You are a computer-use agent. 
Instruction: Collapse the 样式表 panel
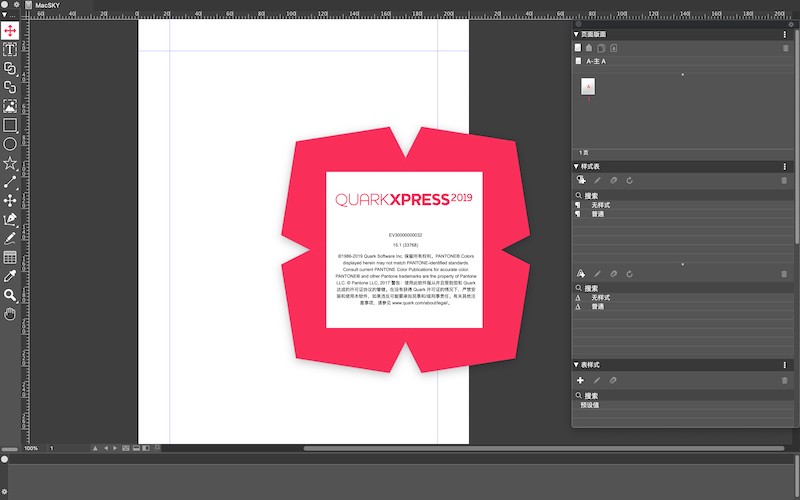[576, 166]
